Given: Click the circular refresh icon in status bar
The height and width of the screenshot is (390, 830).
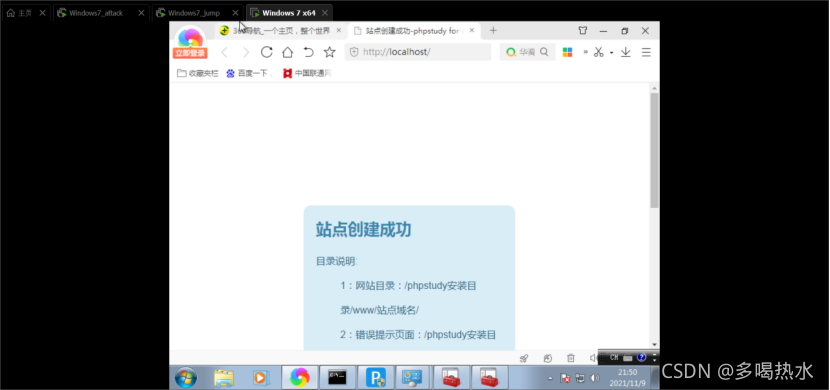Looking at the screenshot, I should tap(548, 358).
